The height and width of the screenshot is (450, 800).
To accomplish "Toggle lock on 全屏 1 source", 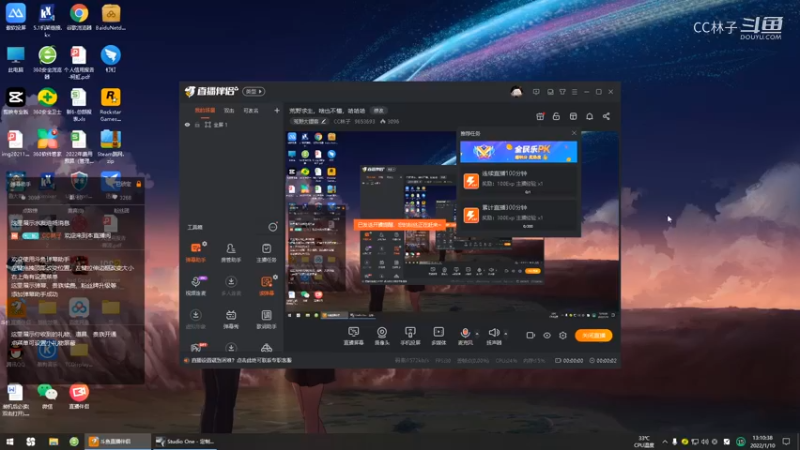I will pos(197,124).
